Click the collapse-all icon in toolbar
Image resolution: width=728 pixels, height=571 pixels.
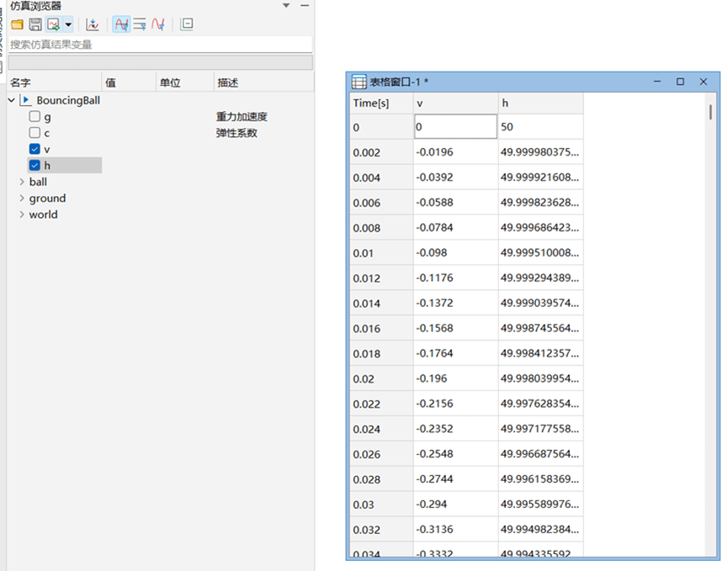(187, 24)
